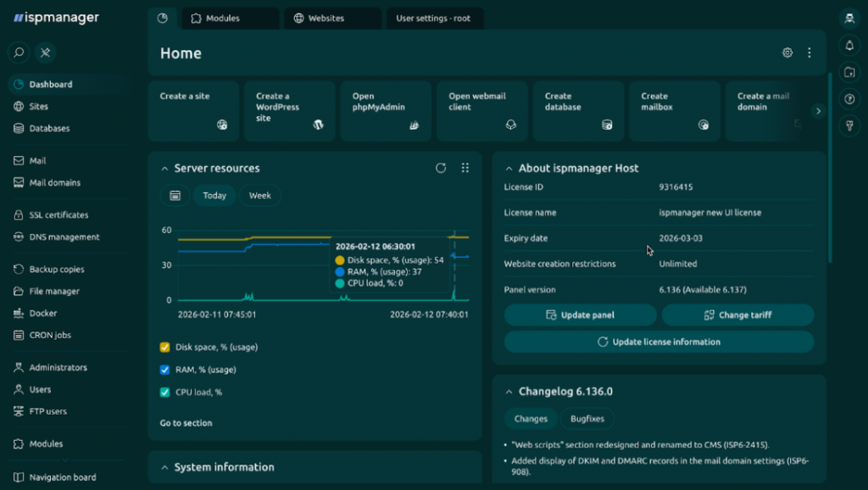Click the Update panel button
868x490 pixels.
[581, 315]
